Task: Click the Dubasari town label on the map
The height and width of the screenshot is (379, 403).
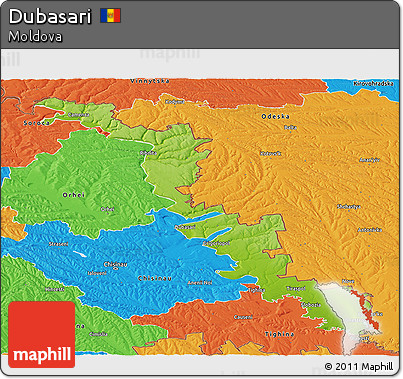Action: pos(185,227)
